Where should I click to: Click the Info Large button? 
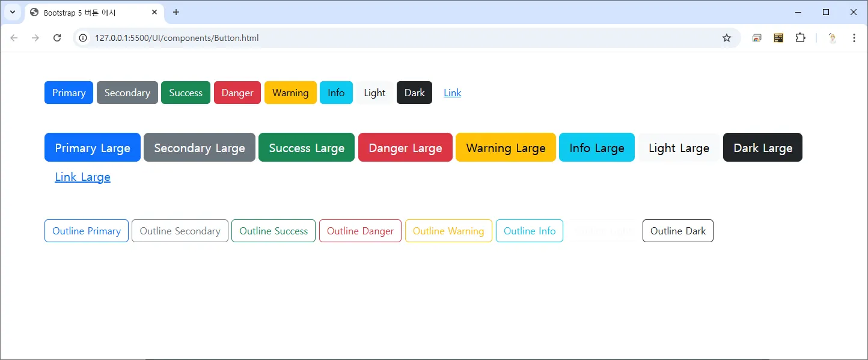pos(597,147)
